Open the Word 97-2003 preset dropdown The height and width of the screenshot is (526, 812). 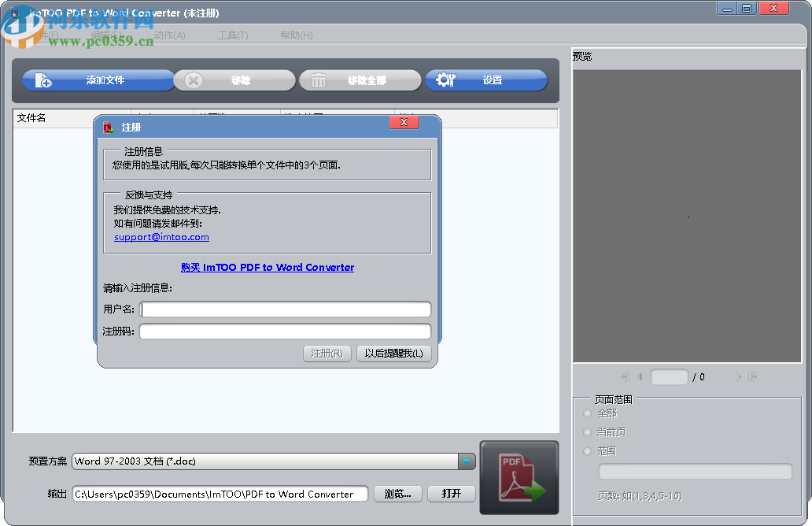[268, 462]
